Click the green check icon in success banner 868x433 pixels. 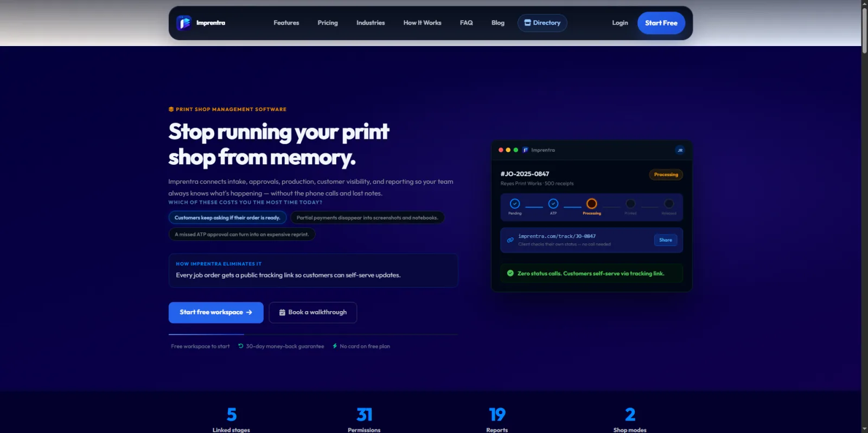click(x=510, y=274)
